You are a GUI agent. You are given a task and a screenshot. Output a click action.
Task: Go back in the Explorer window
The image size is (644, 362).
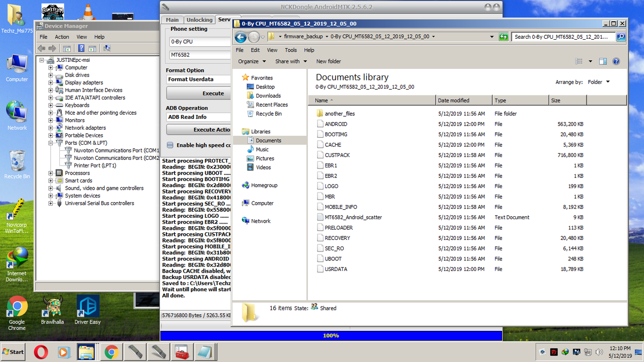240,37
